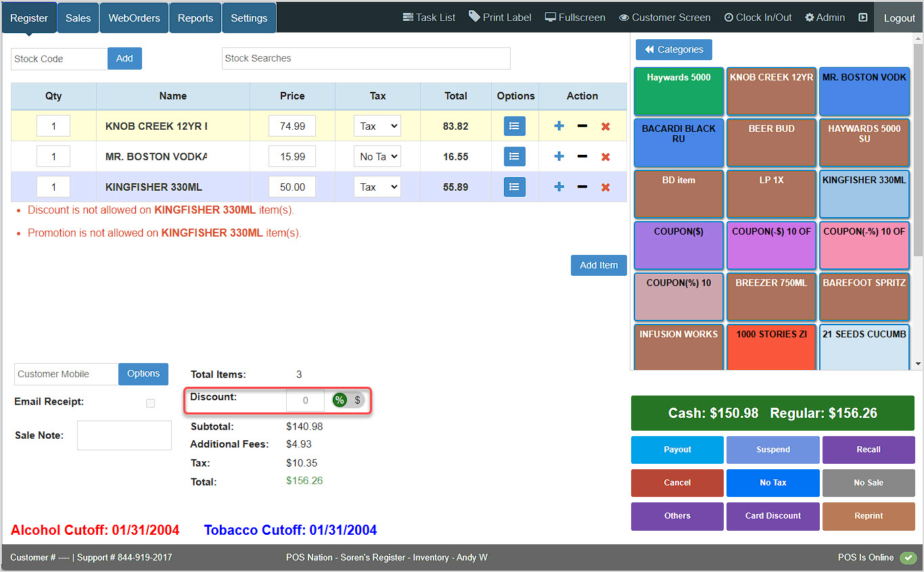Change tax selection for MR. BOSTON VODKA
The height and width of the screenshot is (572, 924).
[377, 156]
